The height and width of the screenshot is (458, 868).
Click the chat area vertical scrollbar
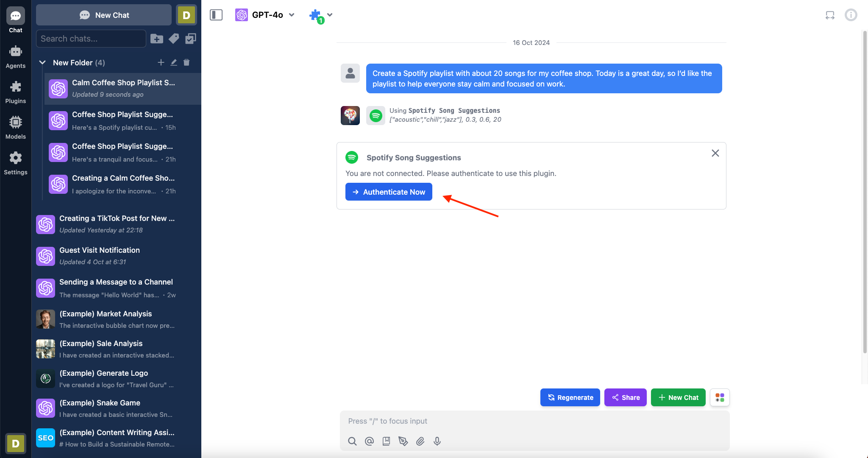tap(865, 192)
